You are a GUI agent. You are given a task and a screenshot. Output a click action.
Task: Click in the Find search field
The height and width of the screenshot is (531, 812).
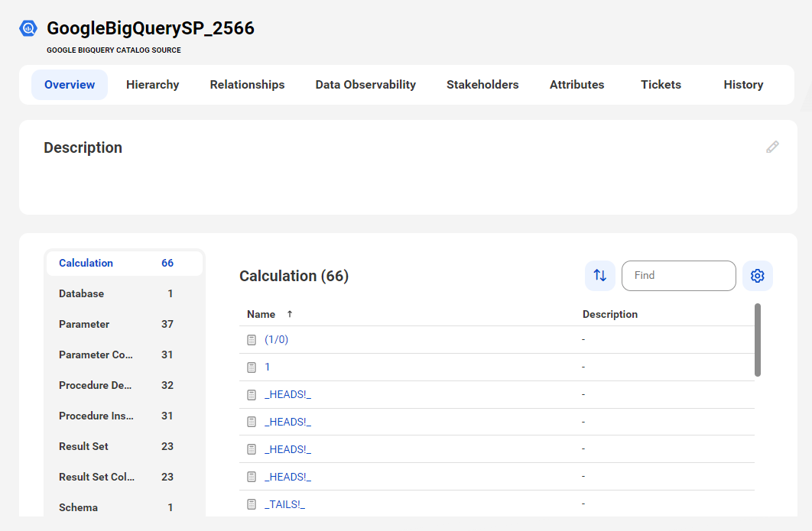click(678, 275)
